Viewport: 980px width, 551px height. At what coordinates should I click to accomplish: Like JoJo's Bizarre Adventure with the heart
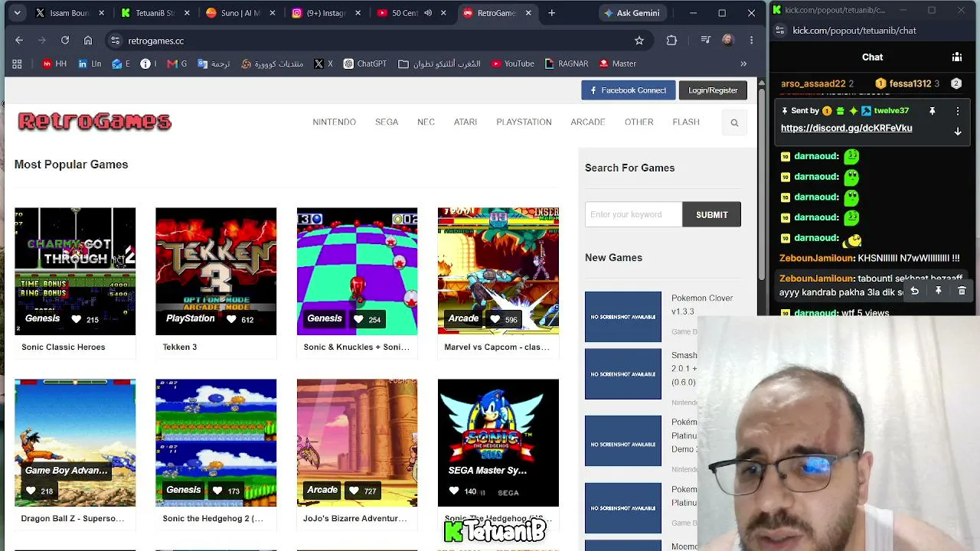[x=354, y=491]
